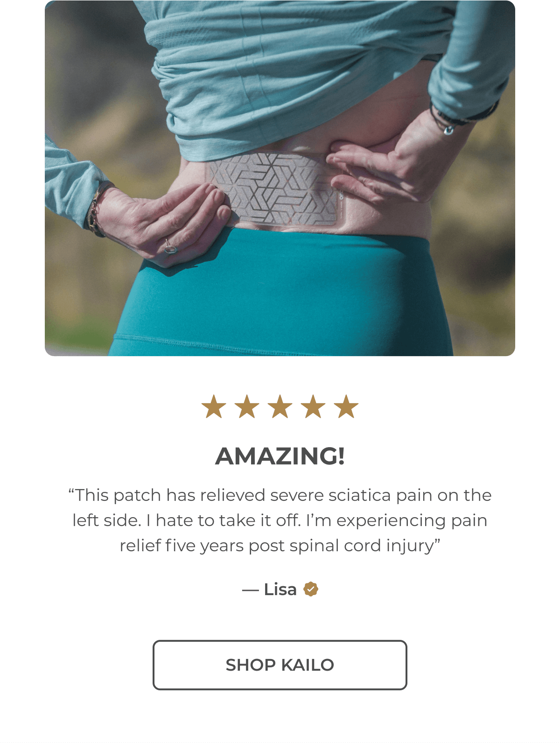This screenshot has width=560, height=743.
Task: Select the middle (third) rating star
Action: [x=280, y=406]
